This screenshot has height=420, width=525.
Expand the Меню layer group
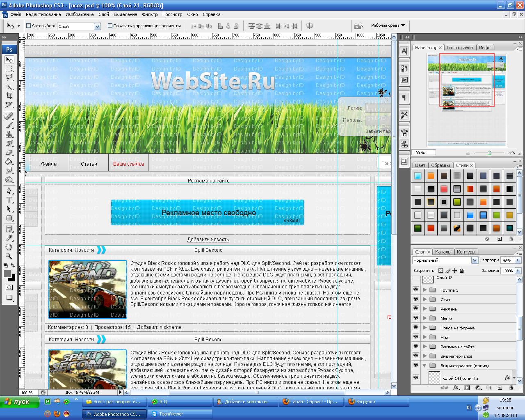point(425,318)
